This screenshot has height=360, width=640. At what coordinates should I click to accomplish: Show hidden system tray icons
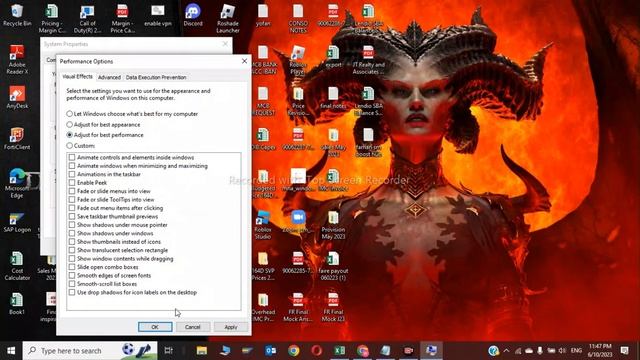pyautogui.click(x=507, y=351)
